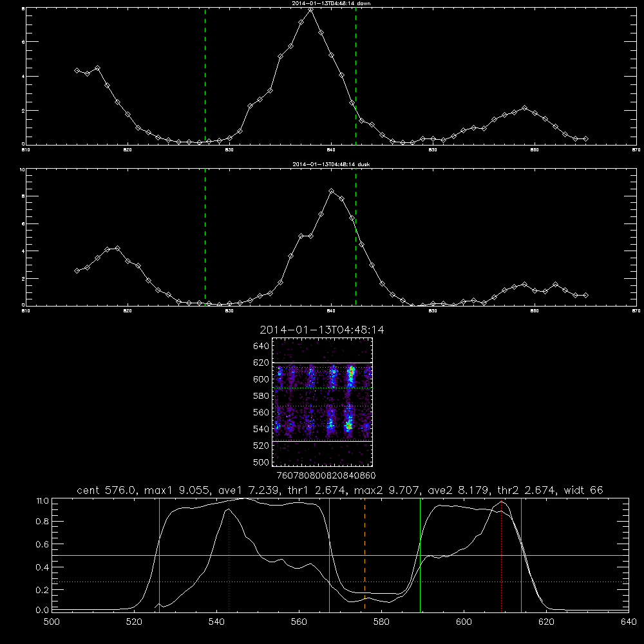Click the rightmost green vertical line in bottom plot

click(x=521, y=554)
